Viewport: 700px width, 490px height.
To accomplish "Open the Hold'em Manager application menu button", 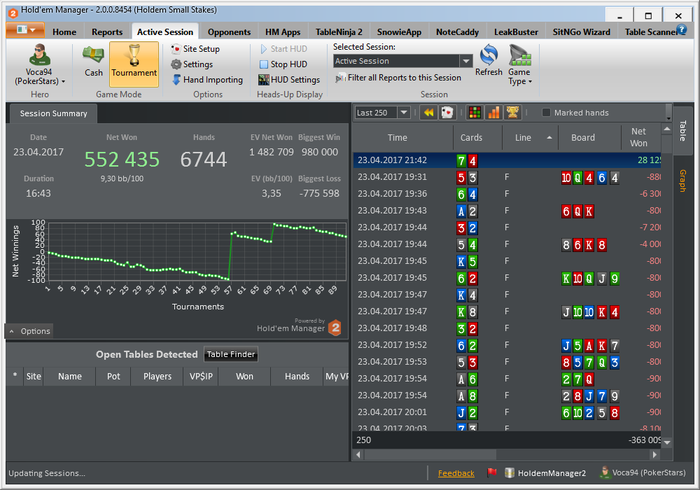I will (x=25, y=30).
